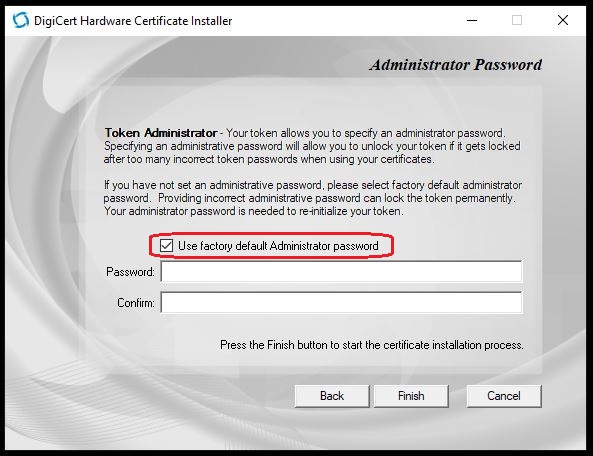The image size is (593, 456).
Task: Cancel the certificate installer
Action: click(x=504, y=396)
